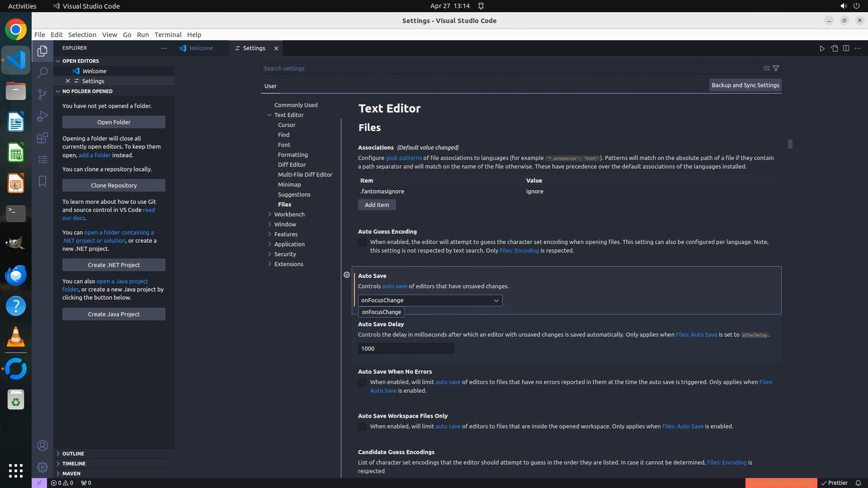Expand the OUTLINE section
Viewport: 868px width, 488px height.
pos(73,453)
